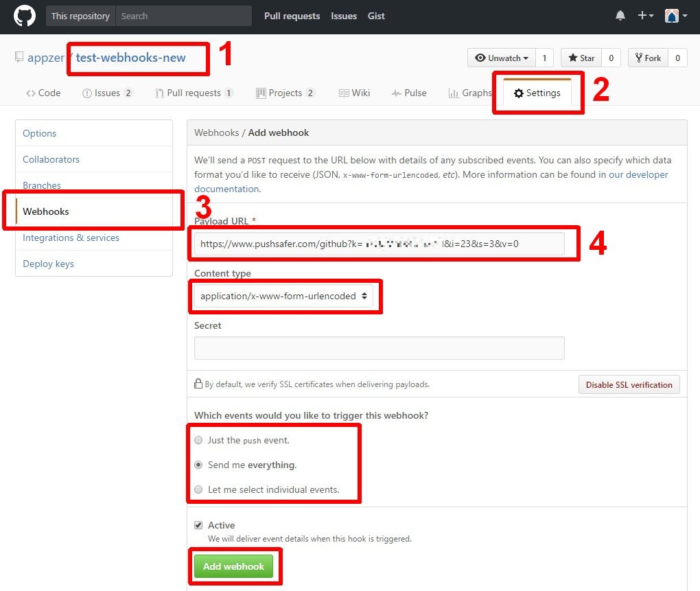Screen dimensions: 700x591
Task: Open Gist in the top navigation
Action: [376, 16]
